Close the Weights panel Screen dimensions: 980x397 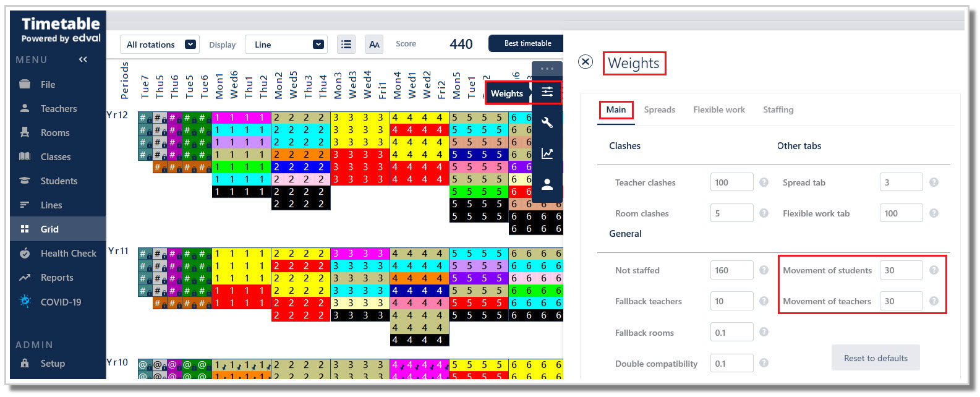point(586,62)
